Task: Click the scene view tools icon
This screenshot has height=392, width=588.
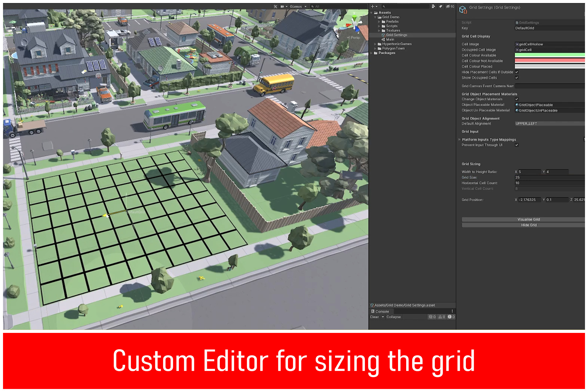Action: (x=276, y=6)
